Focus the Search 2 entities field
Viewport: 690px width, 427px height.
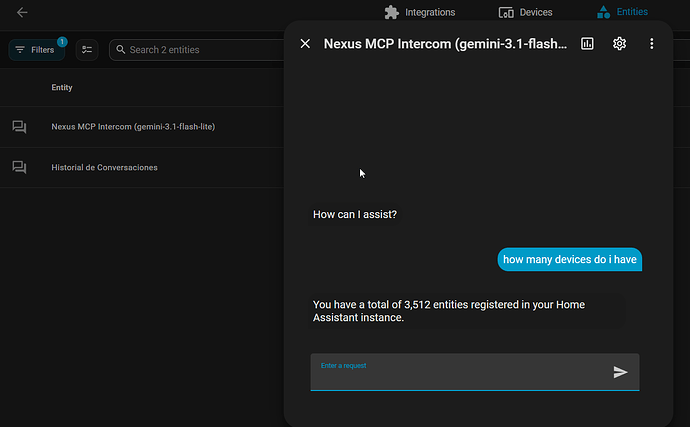pyautogui.click(x=197, y=50)
